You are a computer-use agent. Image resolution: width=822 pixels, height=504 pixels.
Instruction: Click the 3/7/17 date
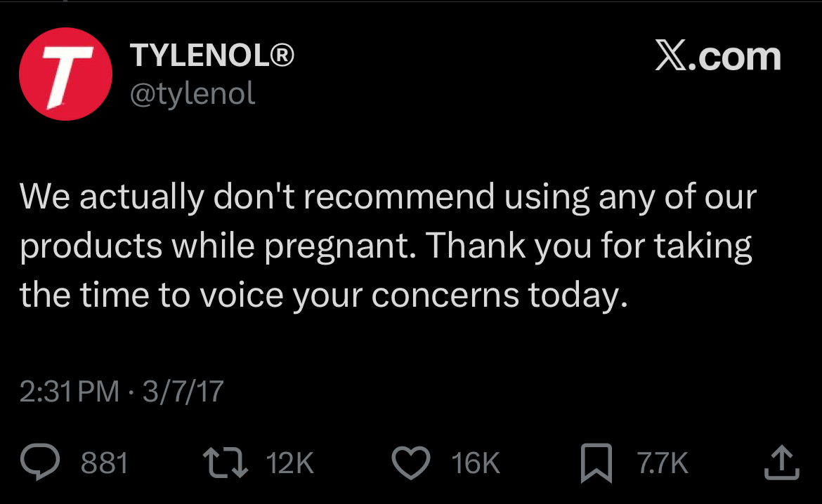183,392
